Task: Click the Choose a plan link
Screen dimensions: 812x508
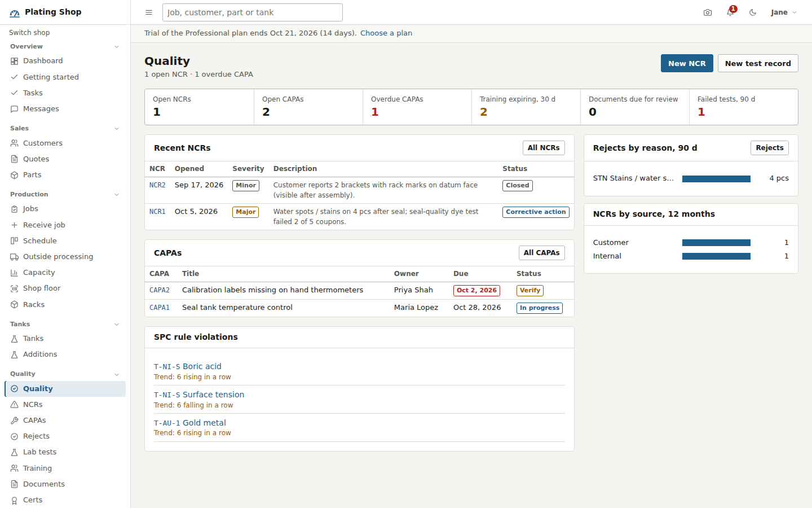Action: [x=386, y=33]
